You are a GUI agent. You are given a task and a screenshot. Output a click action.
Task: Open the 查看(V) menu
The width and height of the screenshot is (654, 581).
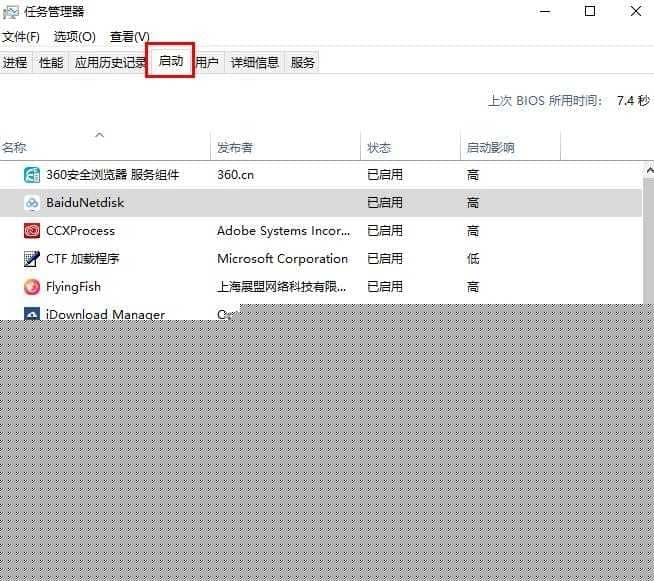(x=130, y=37)
